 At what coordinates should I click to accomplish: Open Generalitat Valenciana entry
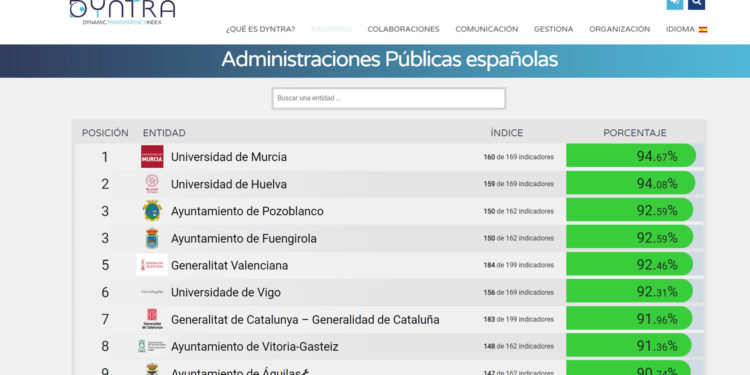tap(230, 265)
